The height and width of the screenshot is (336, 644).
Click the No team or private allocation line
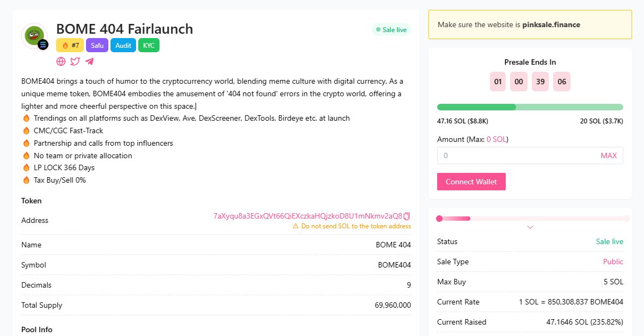tap(83, 156)
